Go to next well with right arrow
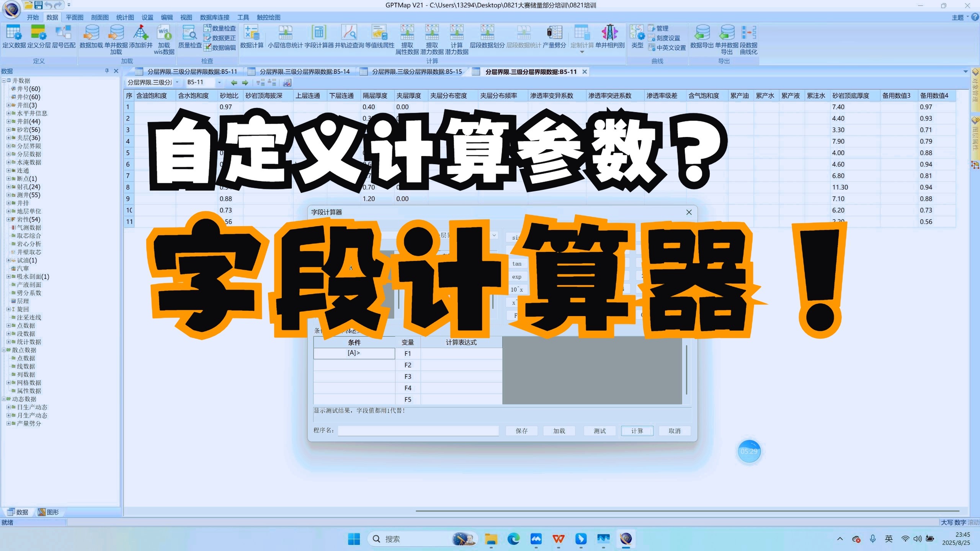The height and width of the screenshot is (551, 980). coord(245,82)
